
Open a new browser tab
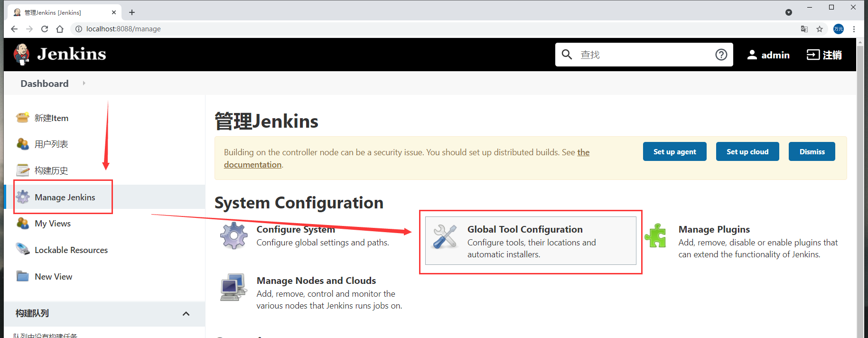point(132,12)
